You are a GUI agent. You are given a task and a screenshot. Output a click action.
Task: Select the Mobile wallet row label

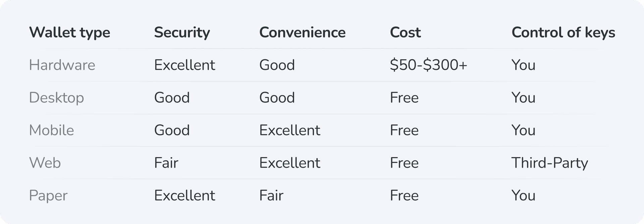[x=51, y=130]
